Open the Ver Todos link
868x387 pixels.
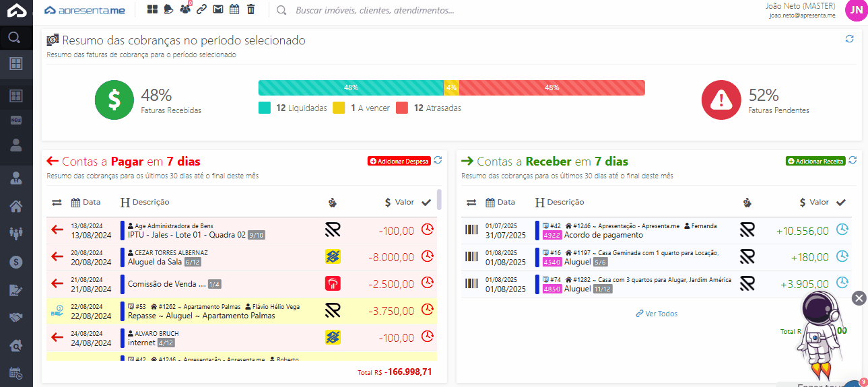pyautogui.click(x=657, y=314)
